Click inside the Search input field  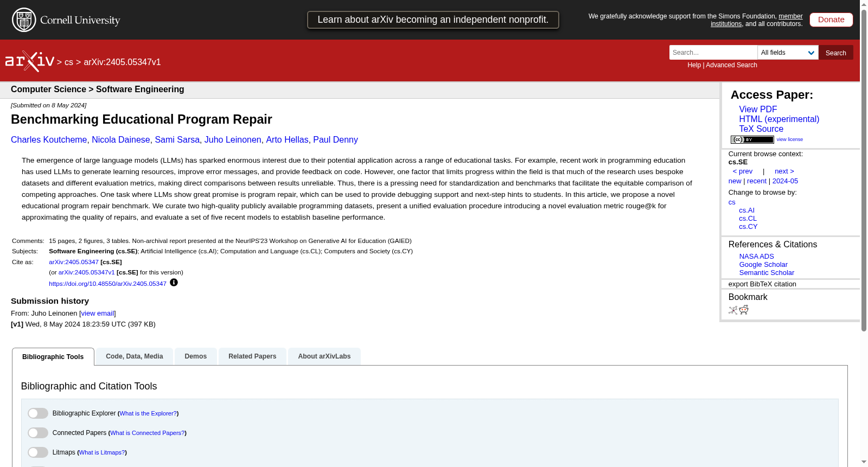click(713, 53)
